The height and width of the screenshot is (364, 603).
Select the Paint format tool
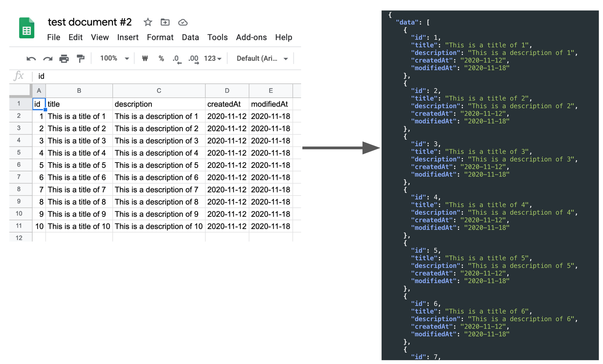80,59
